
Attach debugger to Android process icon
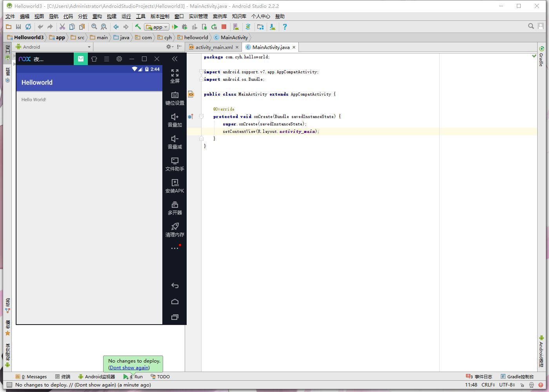point(204,27)
